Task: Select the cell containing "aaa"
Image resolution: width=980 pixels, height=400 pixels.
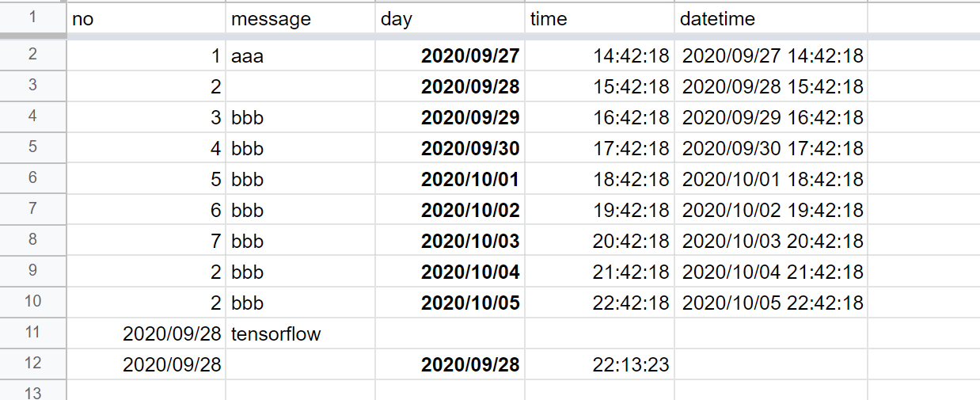Action: point(300,56)
